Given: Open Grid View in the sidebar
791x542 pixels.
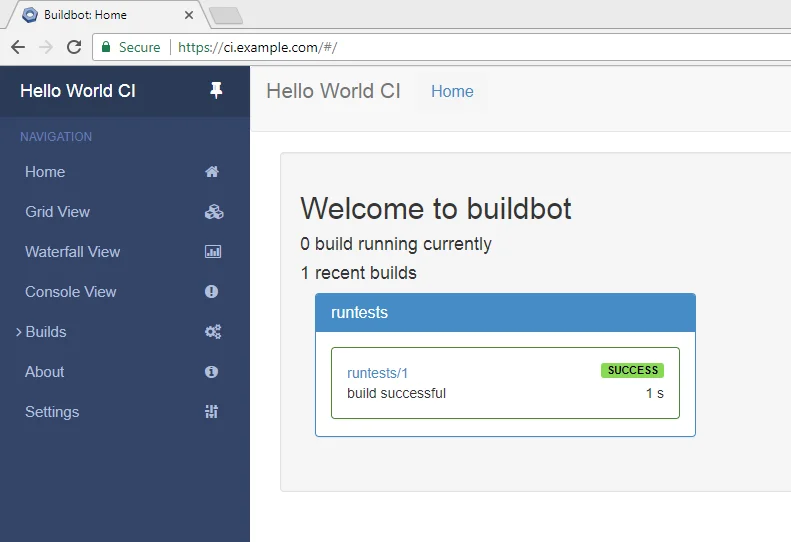Looking at the screenshot, I should point(58,211).
